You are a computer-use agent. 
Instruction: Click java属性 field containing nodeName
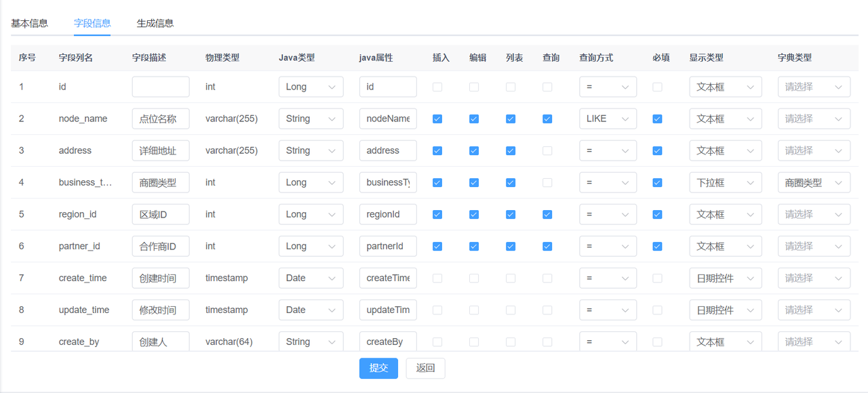[x=388, y=119]
